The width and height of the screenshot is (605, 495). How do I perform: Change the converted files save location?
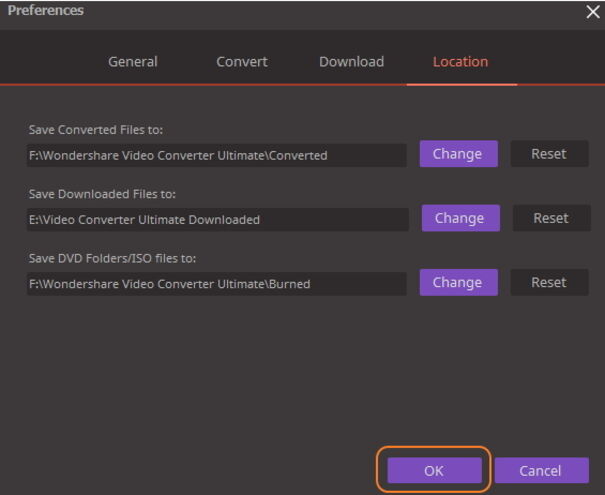459,154
